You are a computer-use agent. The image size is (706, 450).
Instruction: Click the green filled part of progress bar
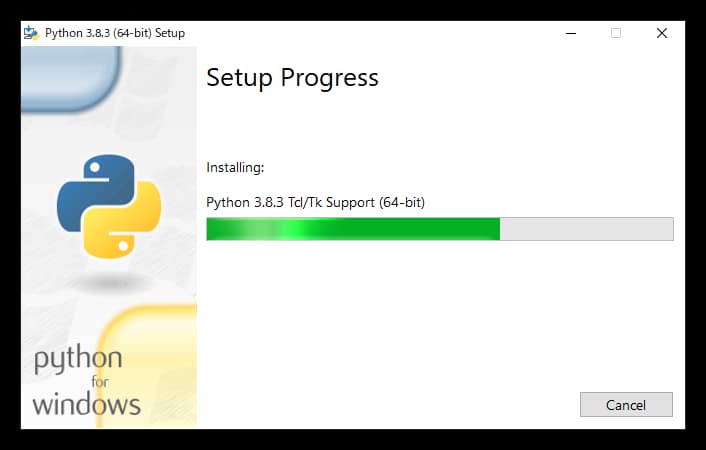point(353,229)
